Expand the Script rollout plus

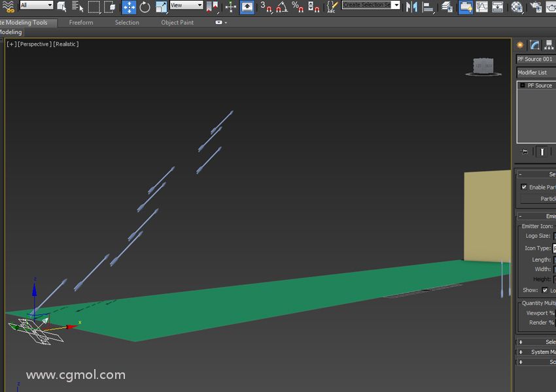tap(521, 362)
